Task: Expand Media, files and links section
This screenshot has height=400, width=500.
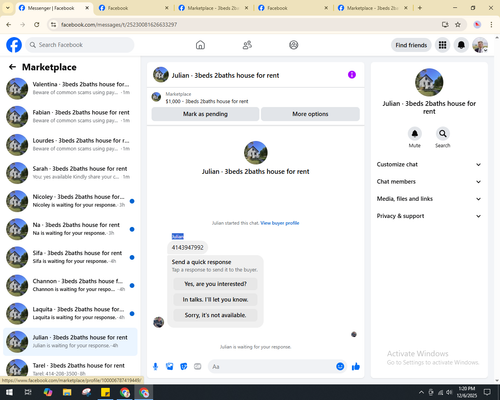Action: point(429,199)
